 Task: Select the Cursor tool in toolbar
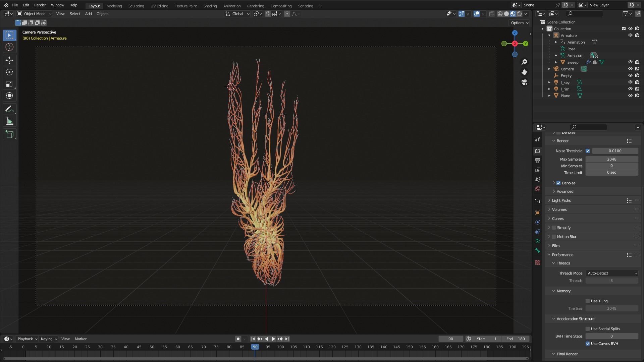click(x=9, y=47)
